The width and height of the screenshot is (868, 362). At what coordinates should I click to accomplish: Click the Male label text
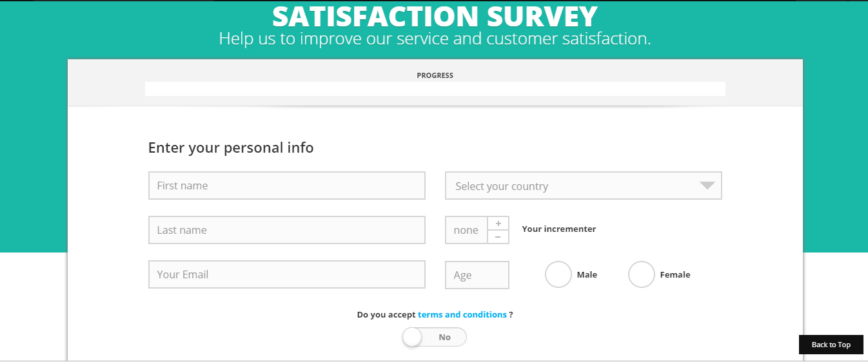tap(587, 275)
